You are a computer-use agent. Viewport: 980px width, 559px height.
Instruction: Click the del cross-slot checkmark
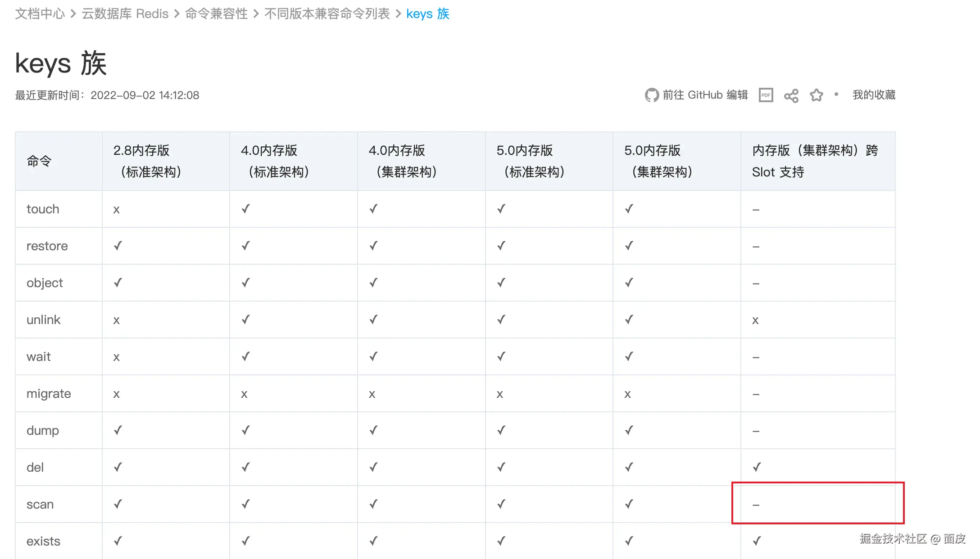pos(757,467)
